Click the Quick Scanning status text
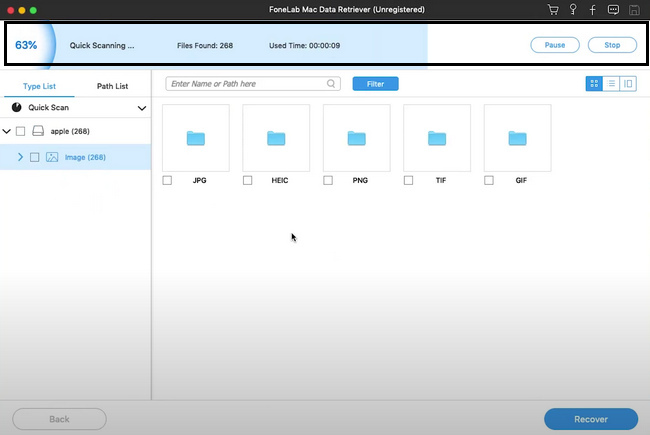The height and width of the screenshot is (435, 650). point(102,46)
